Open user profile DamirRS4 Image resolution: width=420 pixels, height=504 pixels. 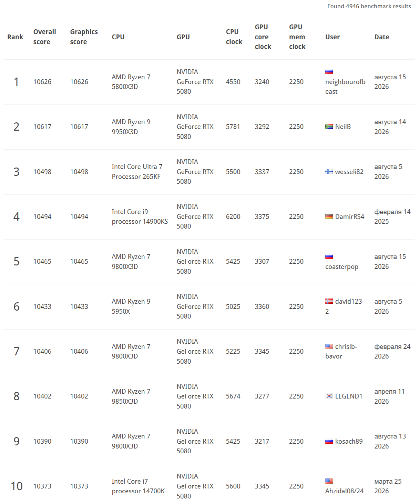tap(349, 216)
